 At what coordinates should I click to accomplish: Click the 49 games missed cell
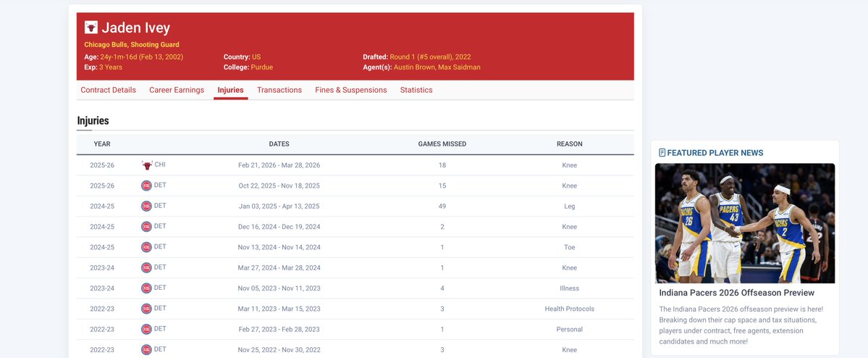point(442,206)
